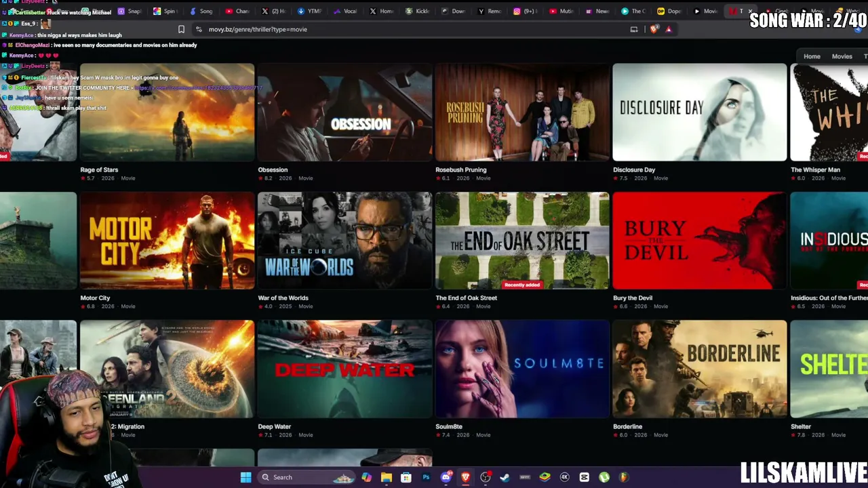Go to the Home navigation link

point(812,56)
